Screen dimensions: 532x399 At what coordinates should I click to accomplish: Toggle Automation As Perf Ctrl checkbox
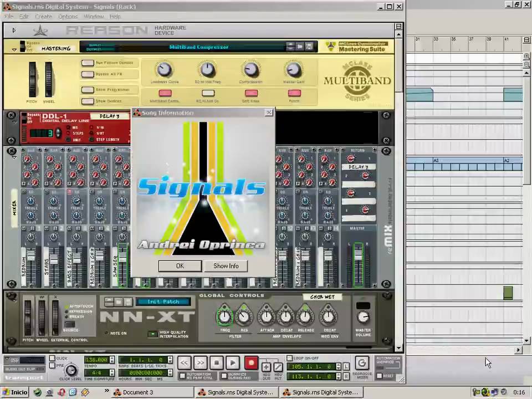point(182,376)
